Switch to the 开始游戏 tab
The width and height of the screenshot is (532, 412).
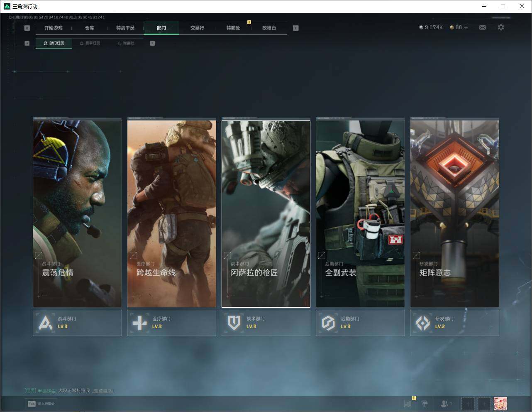click(x=54, y=28)
